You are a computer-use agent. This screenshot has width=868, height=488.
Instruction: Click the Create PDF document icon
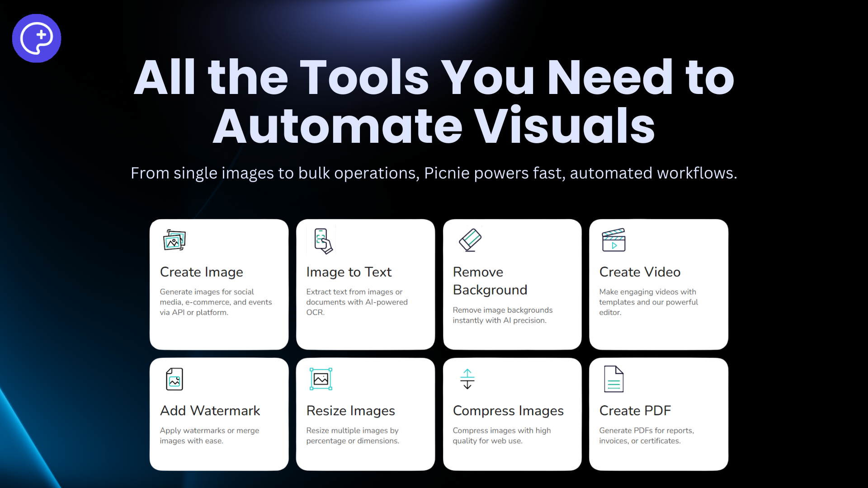pyautogui.click(x=613, y=379)
